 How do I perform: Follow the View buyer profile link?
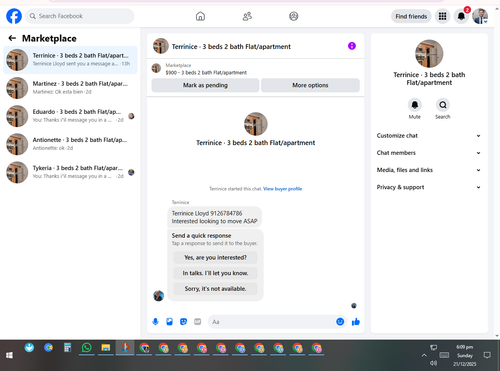[283, 189]
